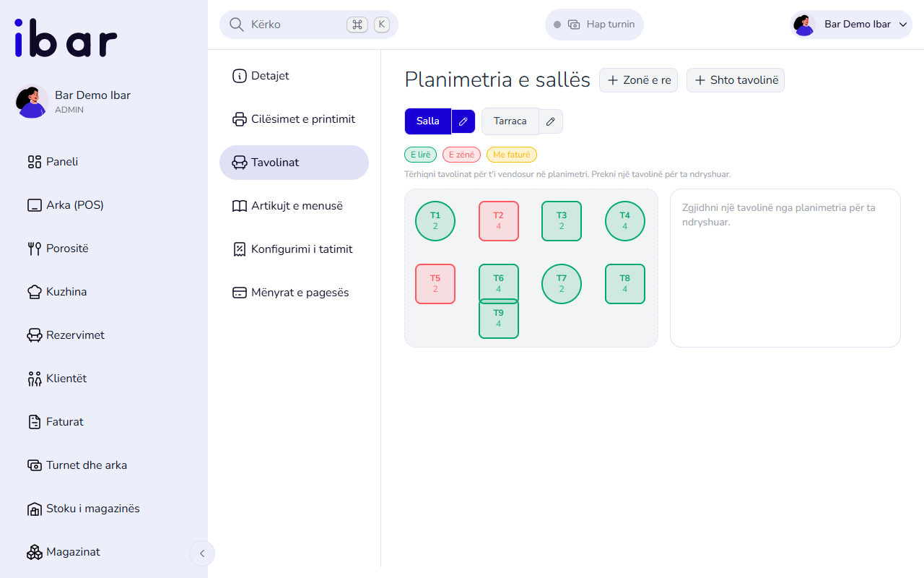Image resolution: width=924 pixels, height=578 pixels.
Task: Click the Porositë fork-knife icon
Action: click(35, 249)
